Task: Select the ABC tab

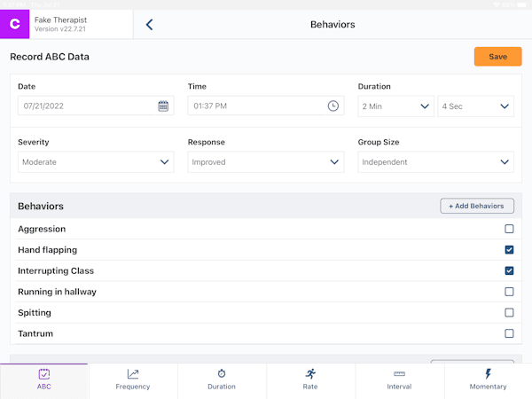Action: coord(44,379)
